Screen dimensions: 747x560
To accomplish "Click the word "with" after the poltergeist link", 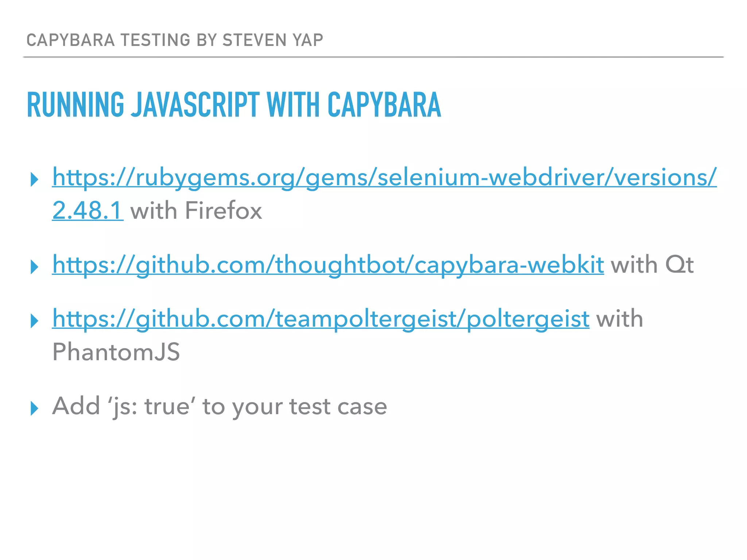I will pyautogui.click(x=619, y=319).
